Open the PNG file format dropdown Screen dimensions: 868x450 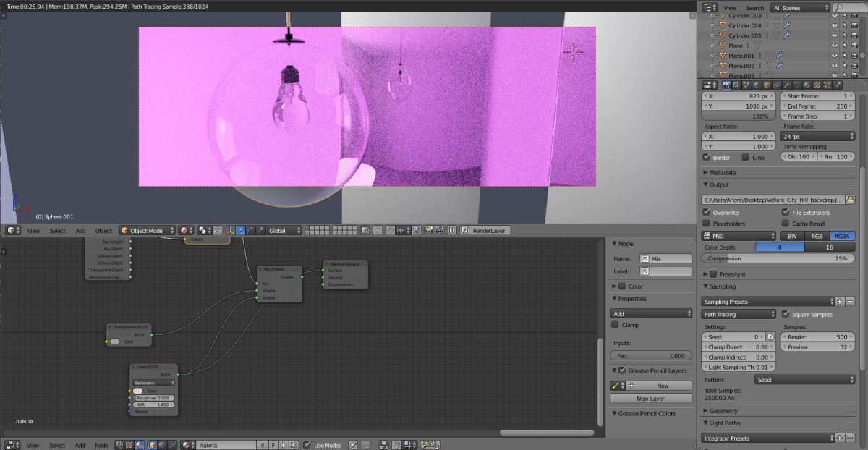point(739,236)
